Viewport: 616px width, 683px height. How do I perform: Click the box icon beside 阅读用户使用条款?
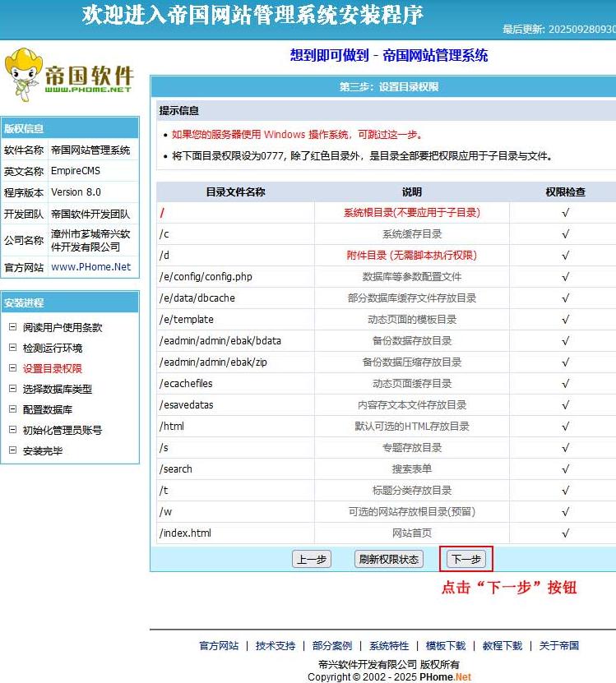click(12, 327)
